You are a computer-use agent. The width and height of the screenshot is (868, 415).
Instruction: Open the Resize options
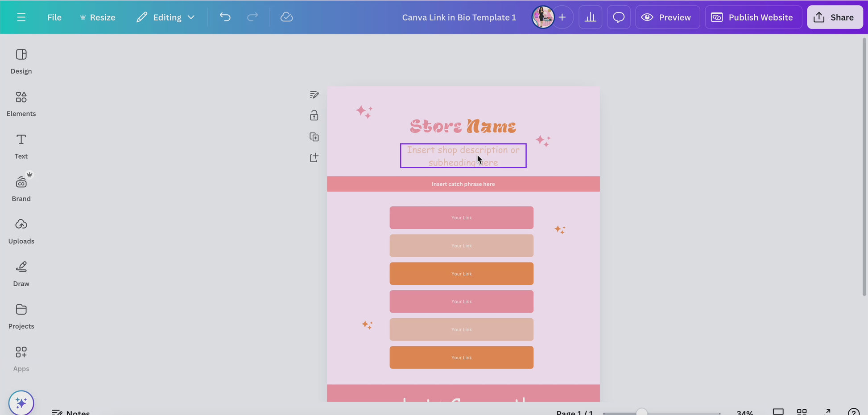coord(97,17)
